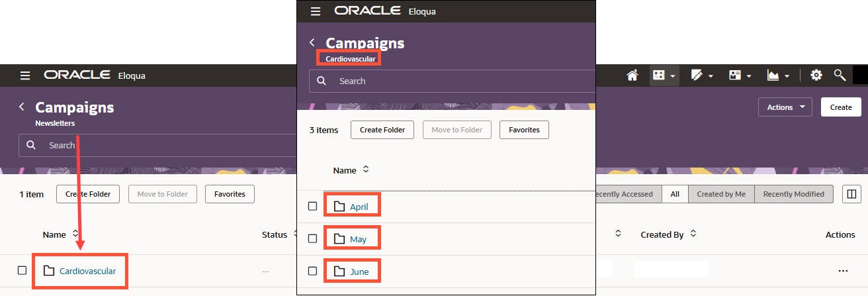Click the Create button

840,107
